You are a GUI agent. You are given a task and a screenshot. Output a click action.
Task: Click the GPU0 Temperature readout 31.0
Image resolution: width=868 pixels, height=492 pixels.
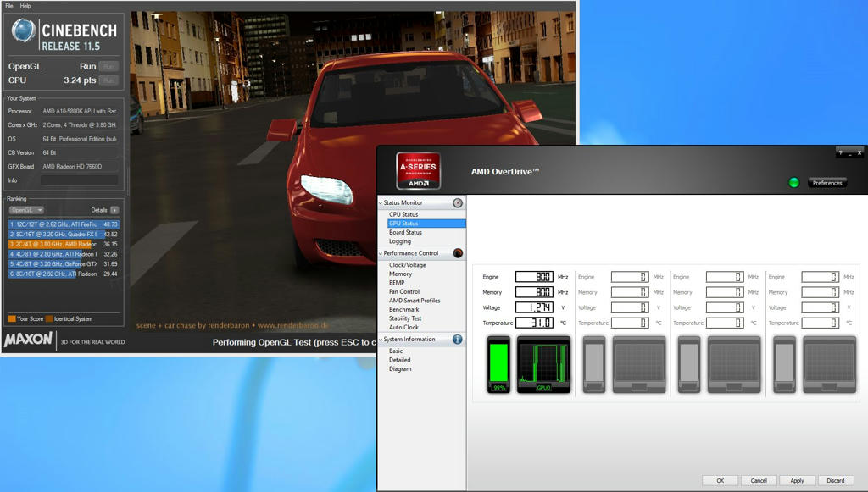tap(534, 323)
